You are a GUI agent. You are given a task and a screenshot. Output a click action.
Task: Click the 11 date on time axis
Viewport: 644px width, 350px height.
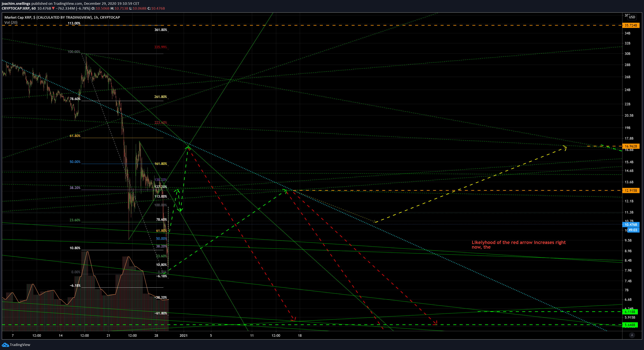pyautogui.click(x=252, y=335)
